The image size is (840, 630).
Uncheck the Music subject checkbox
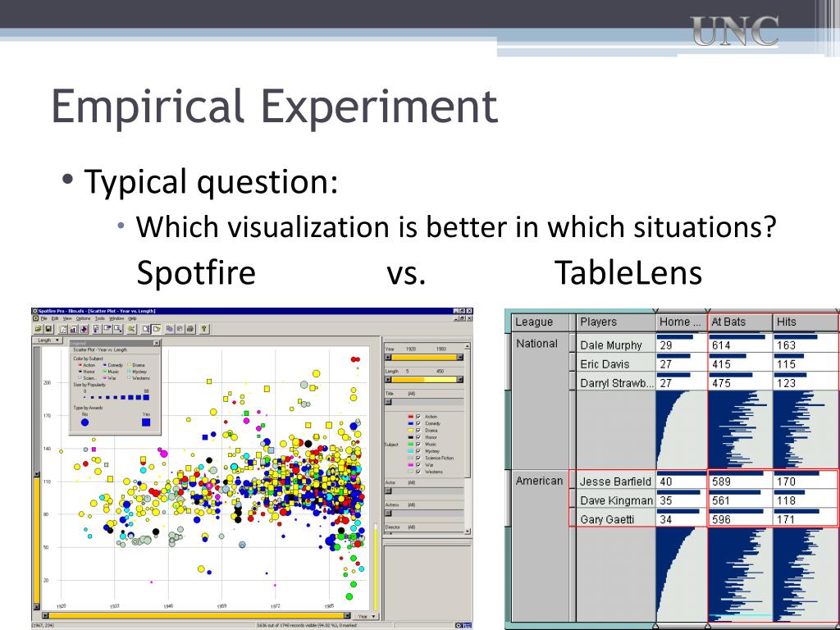click(418, 444)
